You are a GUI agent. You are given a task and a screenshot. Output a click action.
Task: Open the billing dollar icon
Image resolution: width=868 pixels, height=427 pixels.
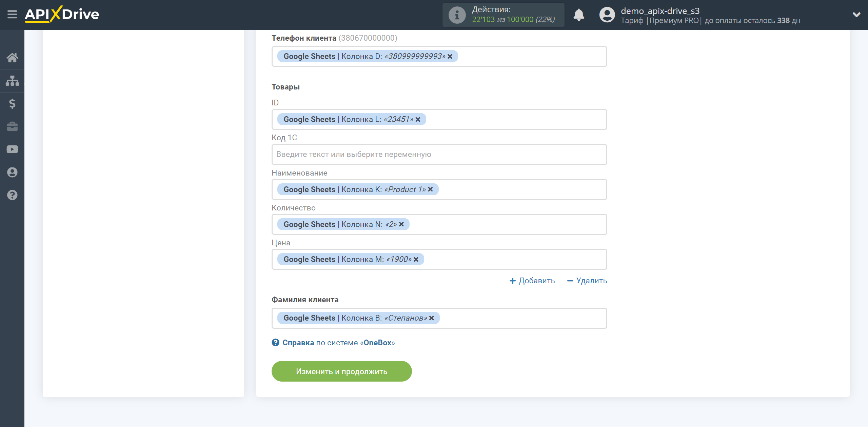pyautogui.click(x=12, y=103)
